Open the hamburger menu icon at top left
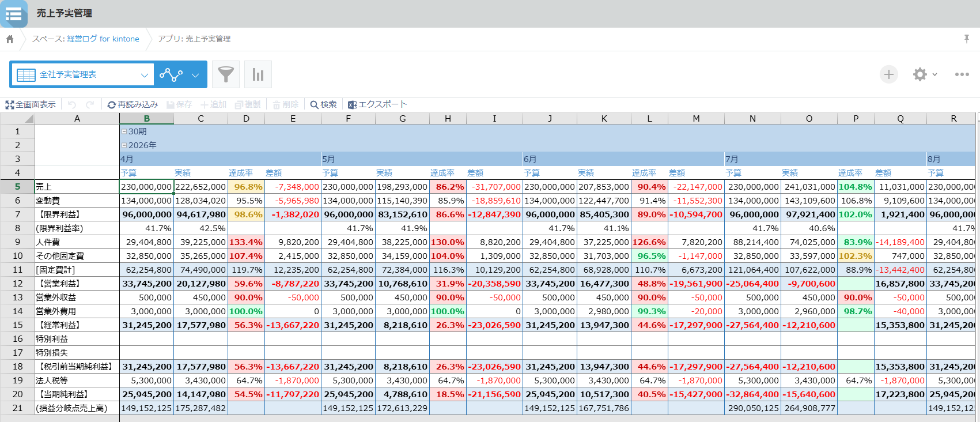 14,13
